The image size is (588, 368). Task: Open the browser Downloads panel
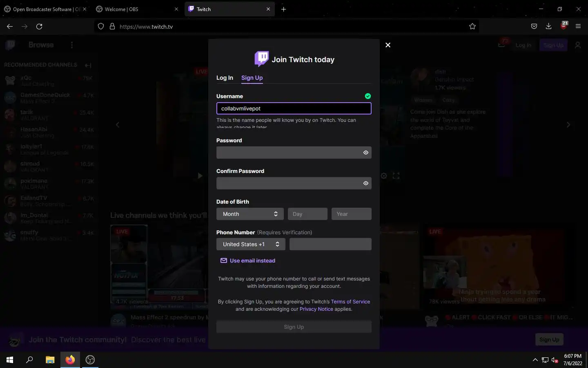[548, 26]
